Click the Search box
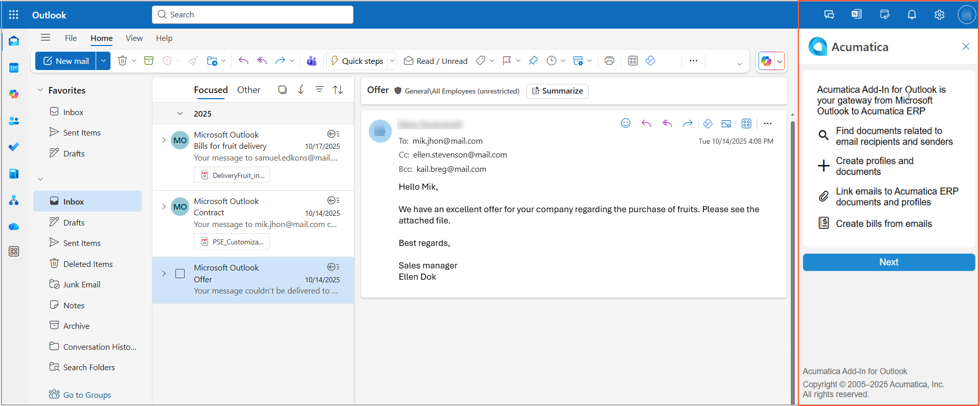The image size is (980, 406). tap(253, 15)
